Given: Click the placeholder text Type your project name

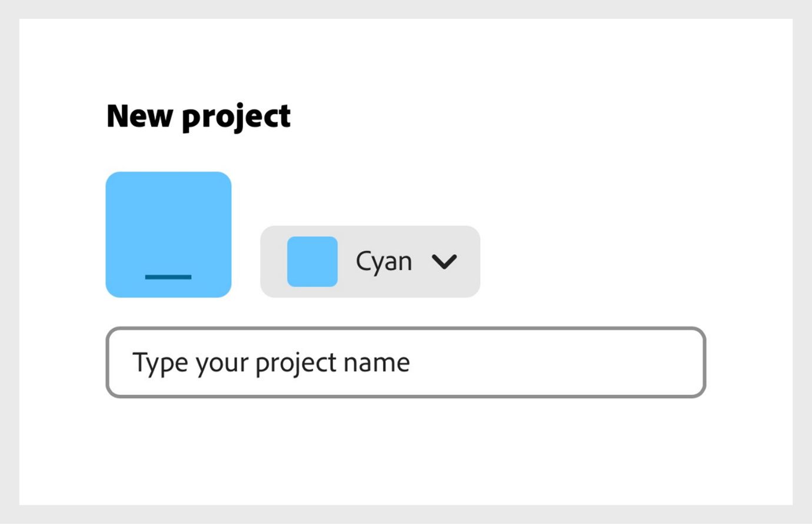Looking at the screenshot, I should 272,362.
